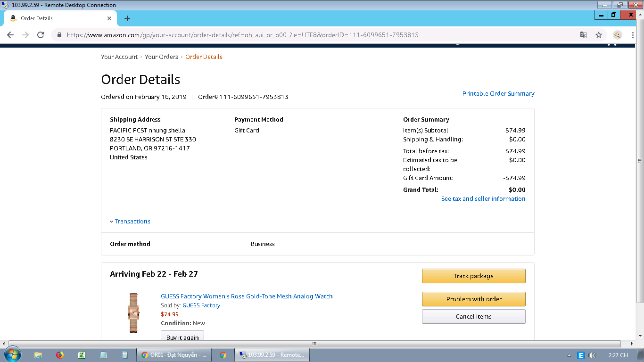Click the address bar URL field
644x362 pixels.
coord(283,35)
